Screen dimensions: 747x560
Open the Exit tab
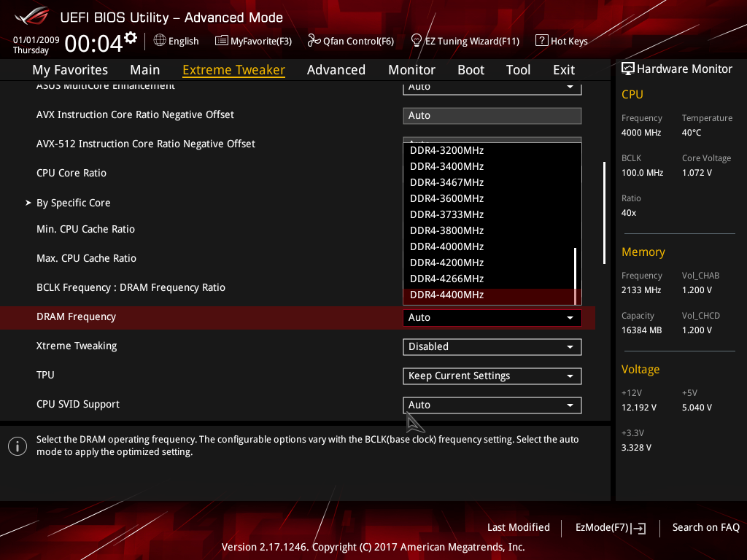564,70
